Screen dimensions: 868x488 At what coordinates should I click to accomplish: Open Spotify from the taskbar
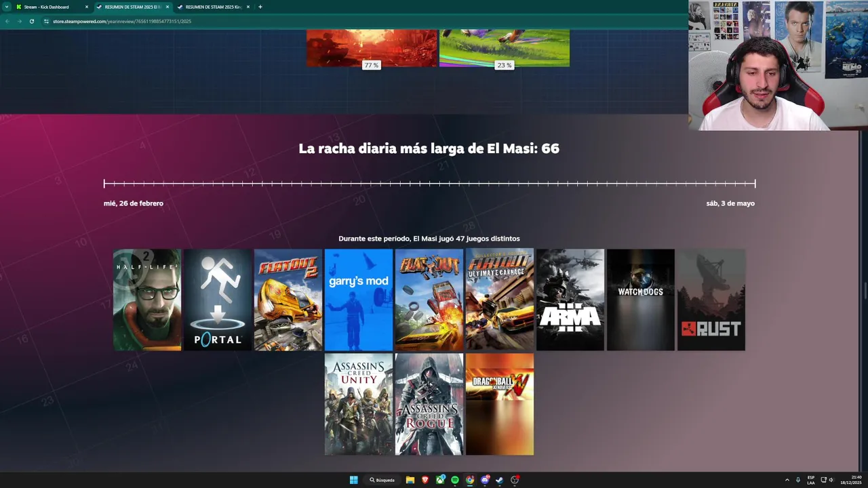coord(455,480)
